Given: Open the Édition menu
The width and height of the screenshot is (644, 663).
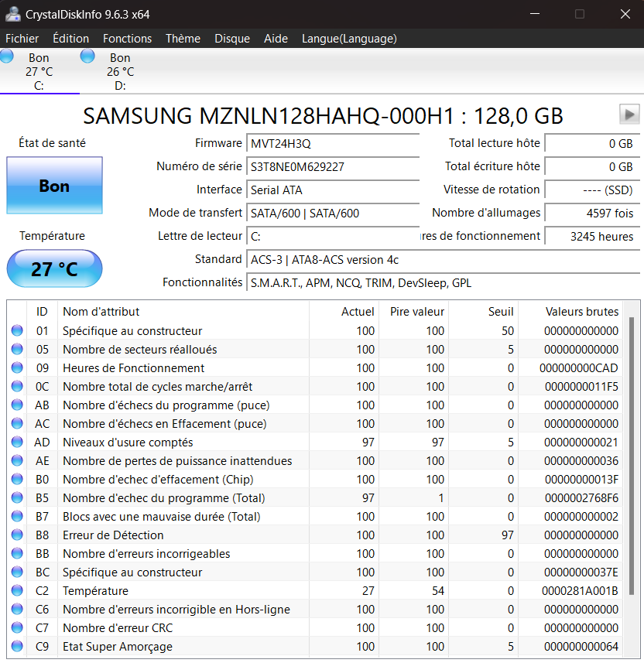Looking at the screenshot, I should click(x=70, y=39).
